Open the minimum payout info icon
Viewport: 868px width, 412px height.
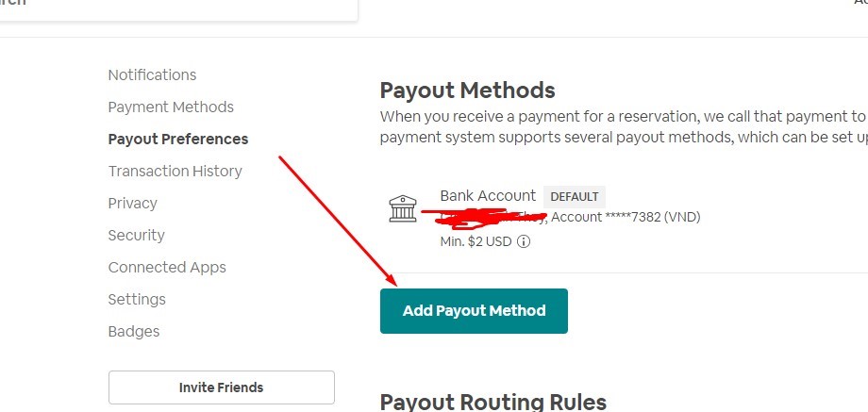click(523, 241)
